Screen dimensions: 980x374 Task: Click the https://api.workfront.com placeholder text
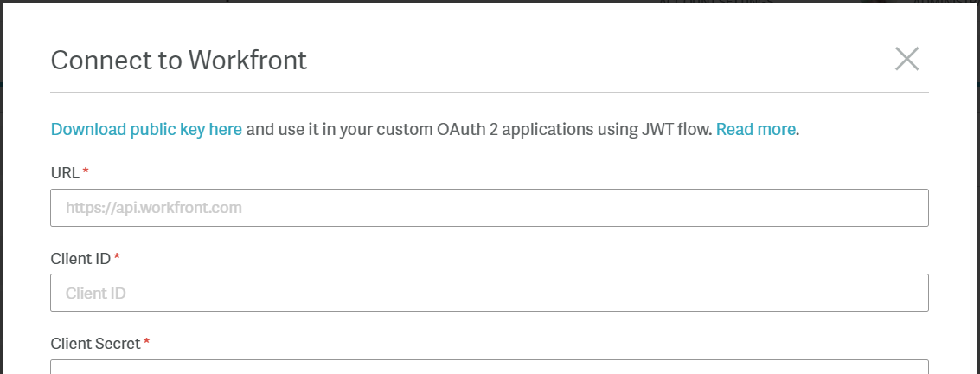coord(153,208)
